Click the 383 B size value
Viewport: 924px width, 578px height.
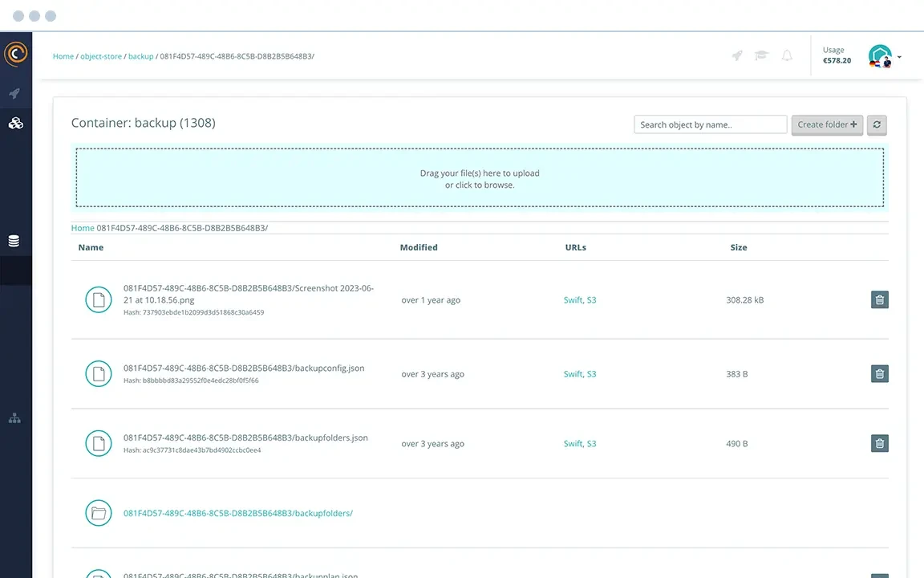click(736, 374)
